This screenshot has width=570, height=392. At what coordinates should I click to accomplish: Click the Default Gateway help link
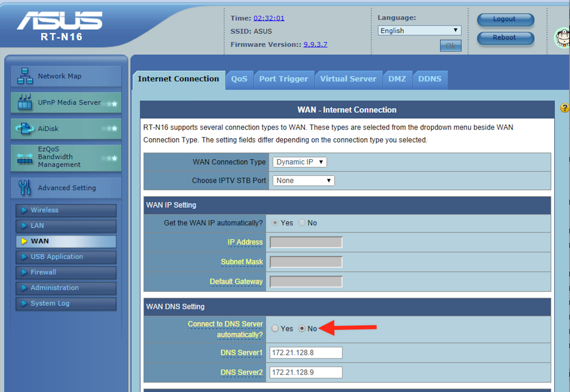coord(236,282)
